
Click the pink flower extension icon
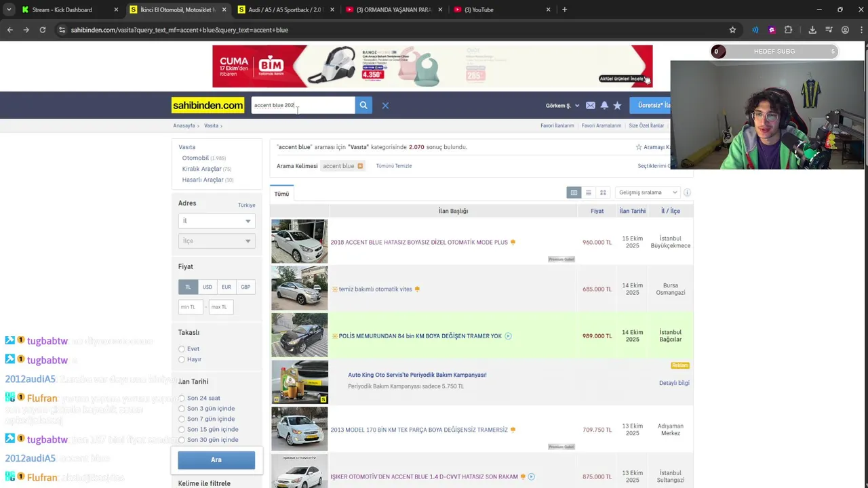772,30
